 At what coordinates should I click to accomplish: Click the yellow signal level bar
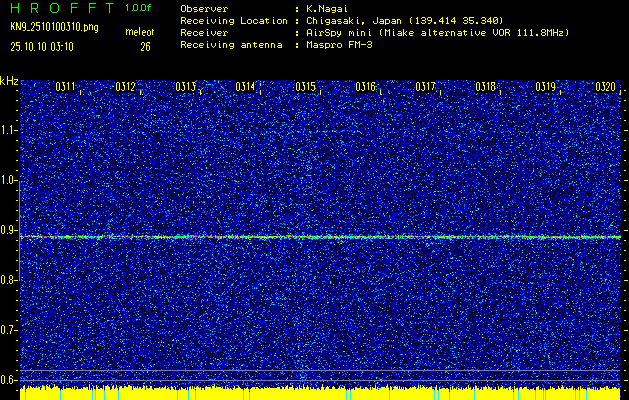(x=320, y=393)
